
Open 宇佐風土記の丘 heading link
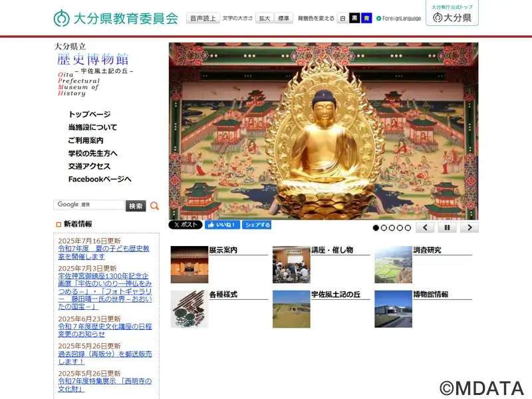336,295
